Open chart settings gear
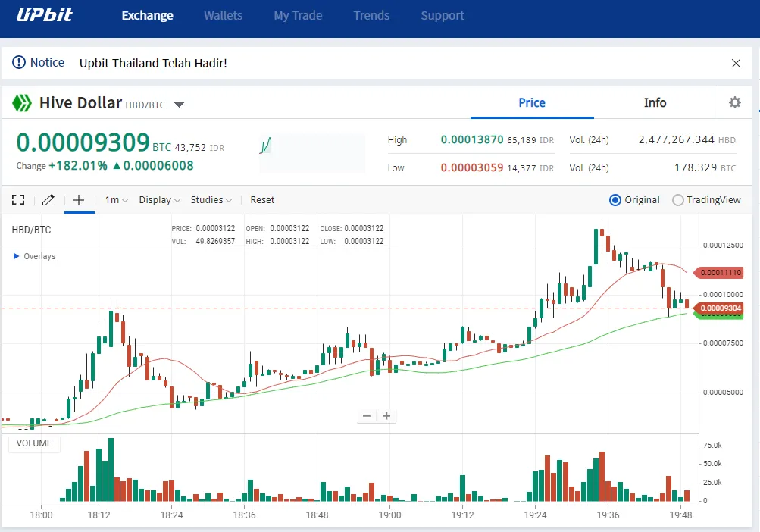This screenshot has height=532, width=760. pyautogui.click(x=735, y=102)
